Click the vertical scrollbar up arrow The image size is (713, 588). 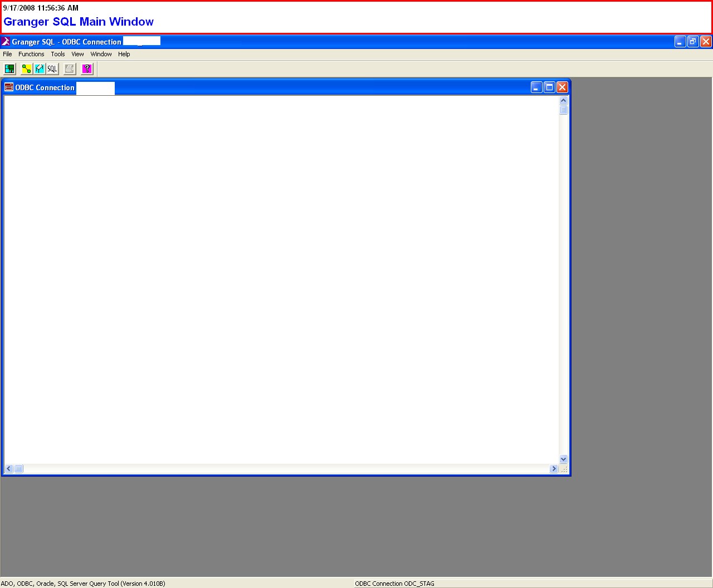click(563, 101)
